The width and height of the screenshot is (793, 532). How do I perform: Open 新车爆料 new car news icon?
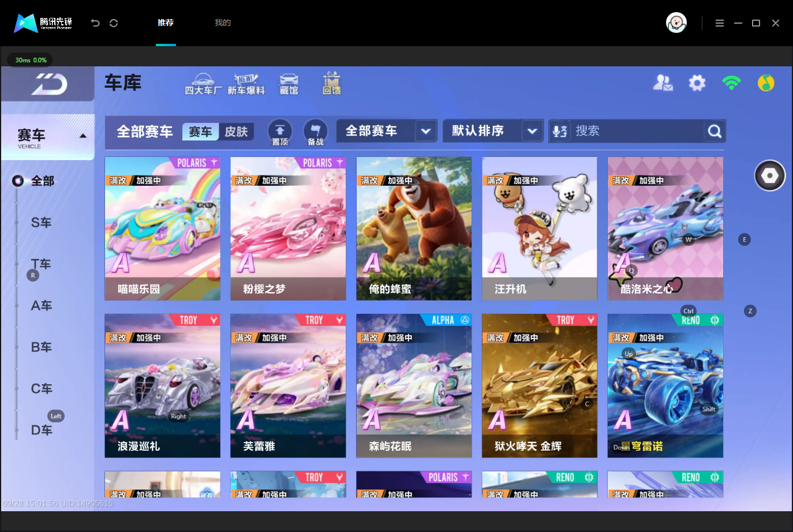click(x=246, y=84)
